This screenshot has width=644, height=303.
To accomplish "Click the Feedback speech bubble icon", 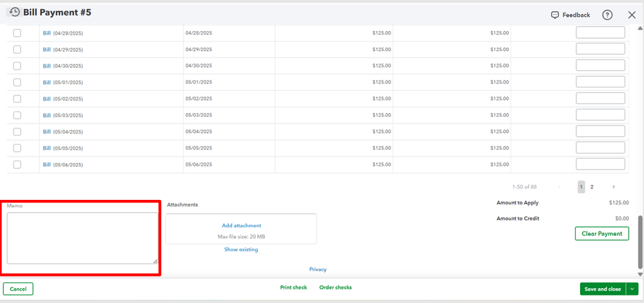I will (x=555, y=15).
